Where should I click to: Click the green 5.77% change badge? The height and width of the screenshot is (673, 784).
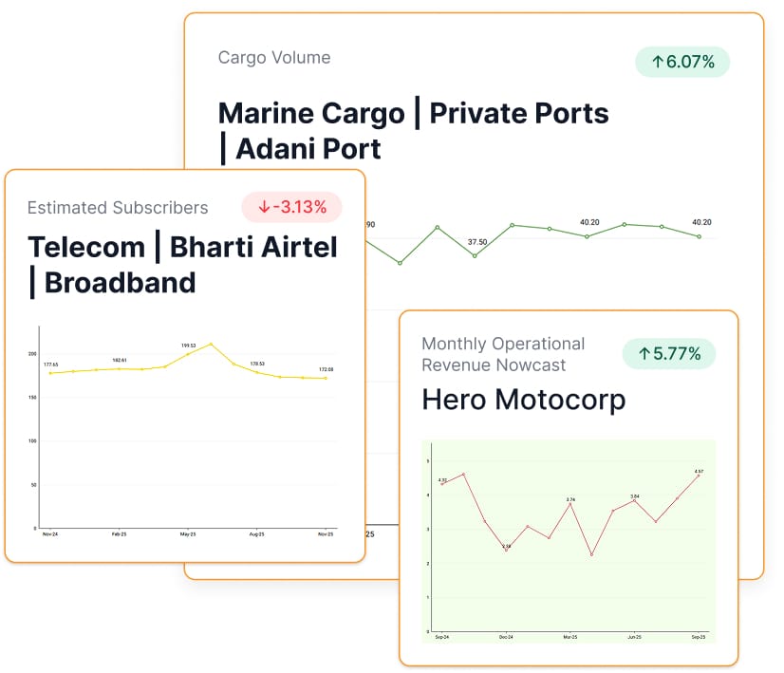tap(669, 354)
